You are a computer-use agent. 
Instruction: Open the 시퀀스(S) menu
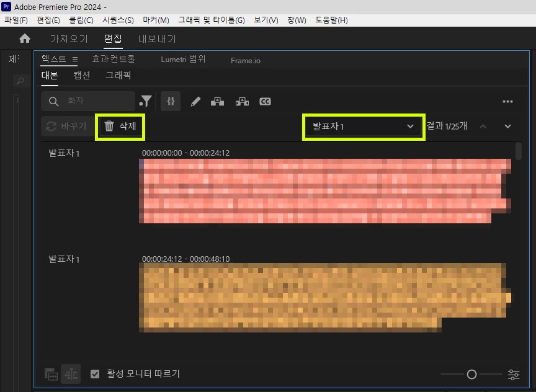pos(118,20)
